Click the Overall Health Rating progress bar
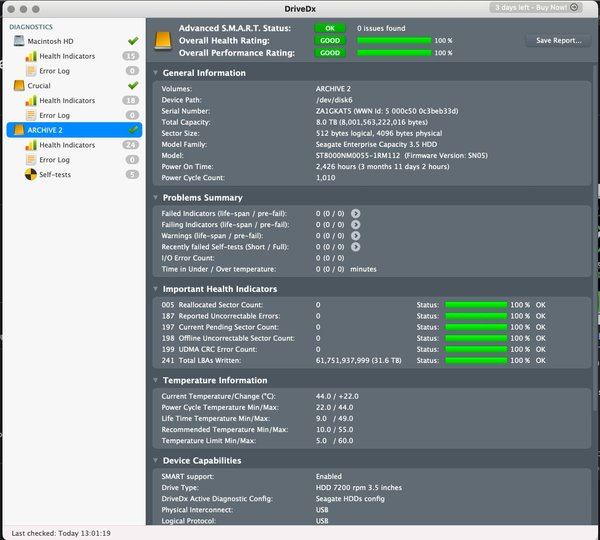Screen dimensions: 600x540 389,41
